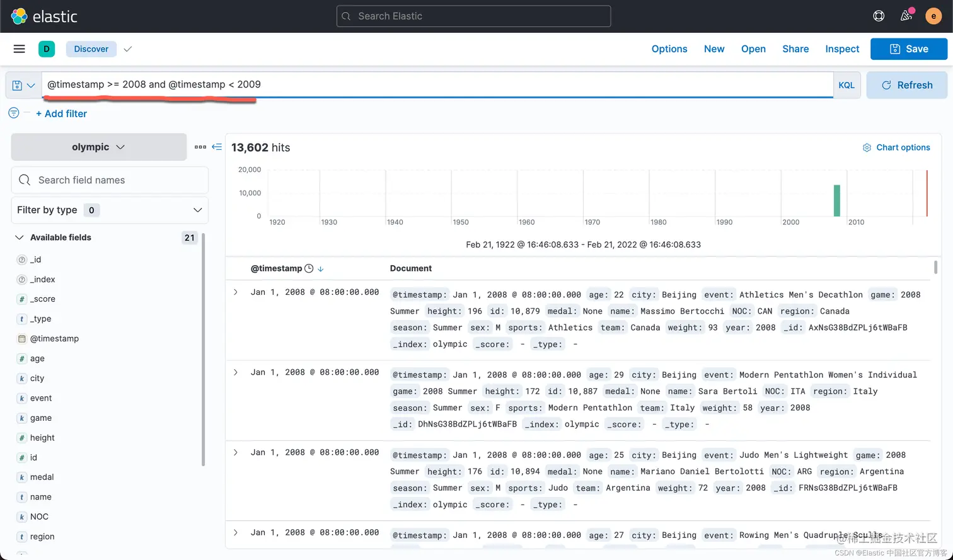Select the age field

tap(37, 358)
